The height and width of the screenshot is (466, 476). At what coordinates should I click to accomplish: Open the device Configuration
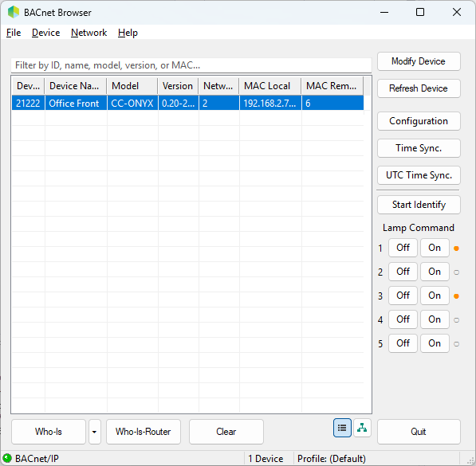point(419,121)
